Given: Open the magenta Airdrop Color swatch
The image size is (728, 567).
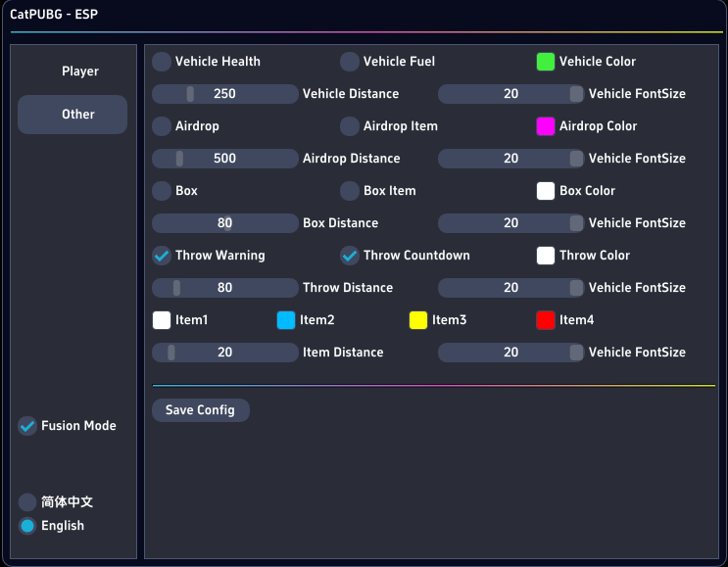Looking at the screenshot, I should click(x=546, y=125).
